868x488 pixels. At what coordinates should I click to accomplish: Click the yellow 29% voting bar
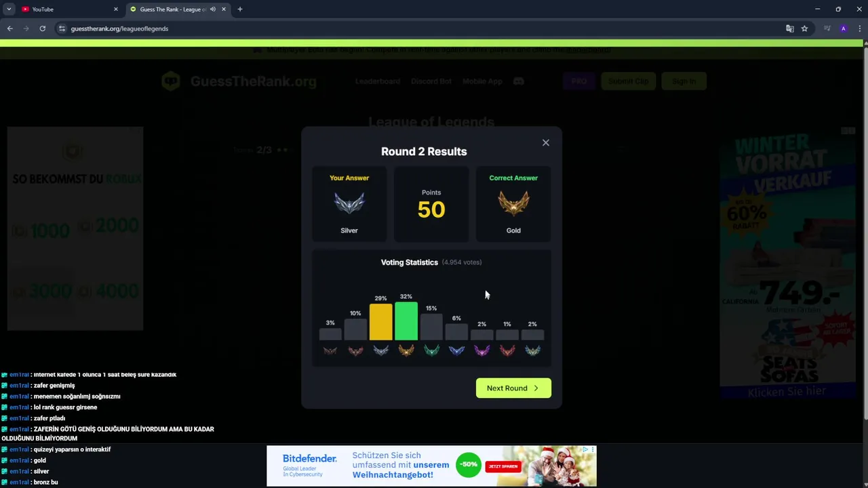[x=380, y=322]
